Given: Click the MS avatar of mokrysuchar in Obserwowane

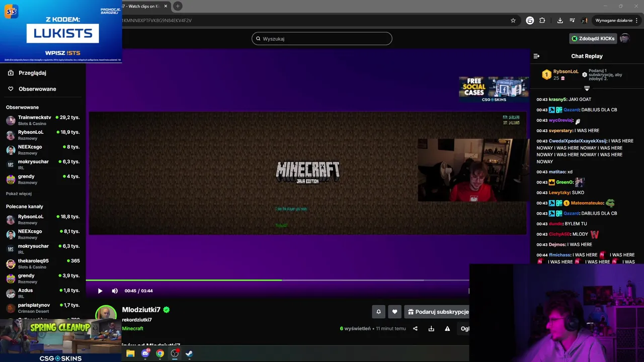Looking at the screenshot, I should click(x=11, y=165).
